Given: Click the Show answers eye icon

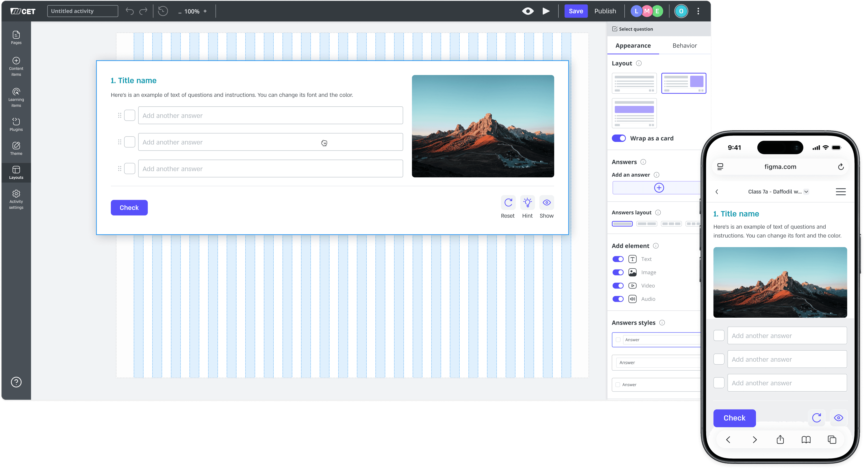Looking at the screenshot, I should point(547,202).
